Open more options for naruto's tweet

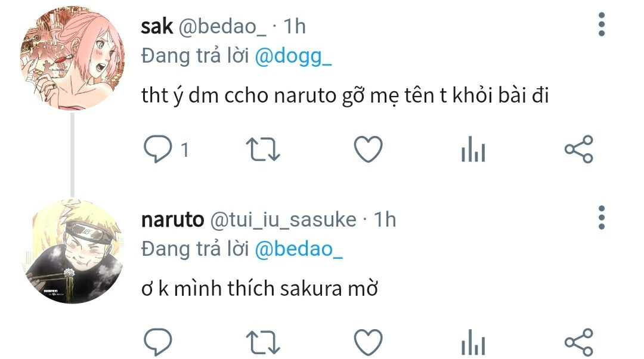(x=601, y=218)
